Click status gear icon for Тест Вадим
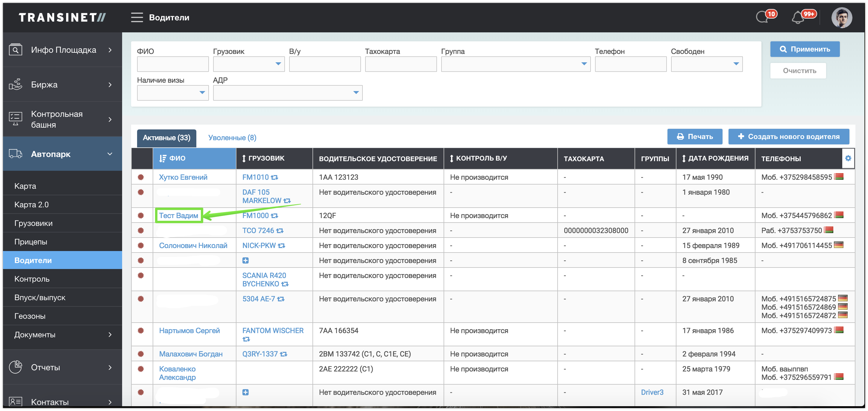The width and height of the screenshot is (868, 411). click(140, 215)
